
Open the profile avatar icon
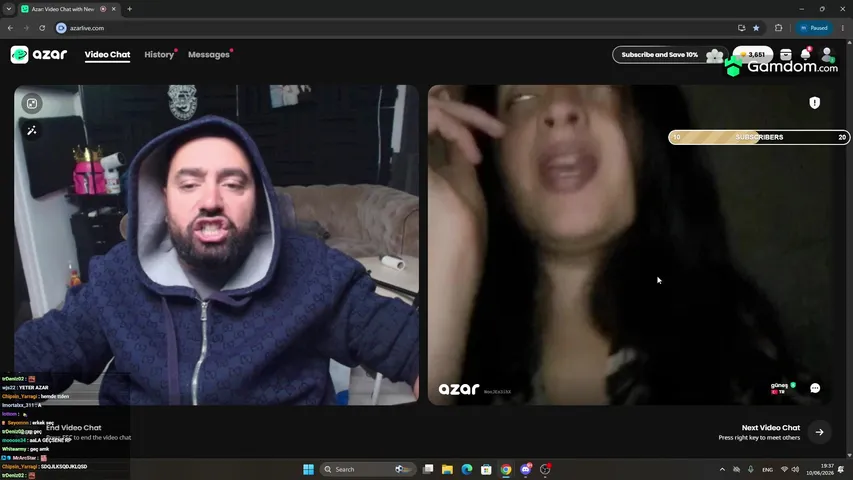click(827, 54)
